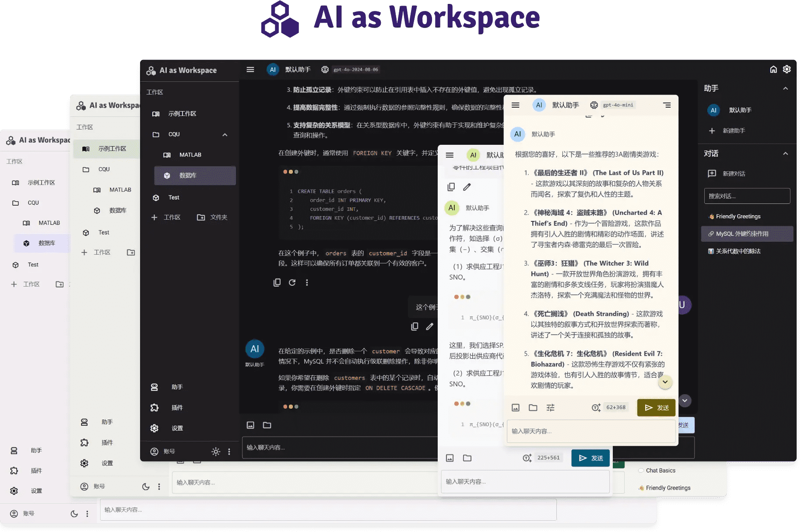
Task: Open hamburger menu in gpt-4o-mini popup
Action: pos(516,105)
